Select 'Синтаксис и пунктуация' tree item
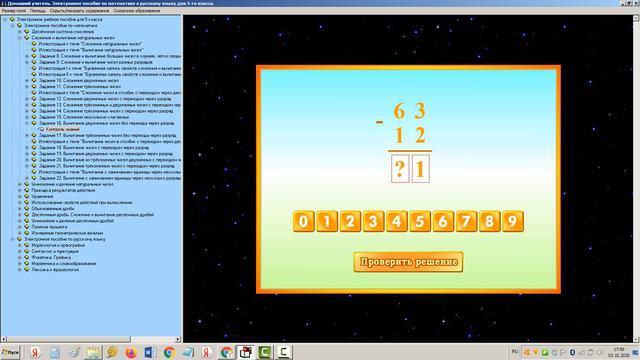640x360 pixels. 55,251
